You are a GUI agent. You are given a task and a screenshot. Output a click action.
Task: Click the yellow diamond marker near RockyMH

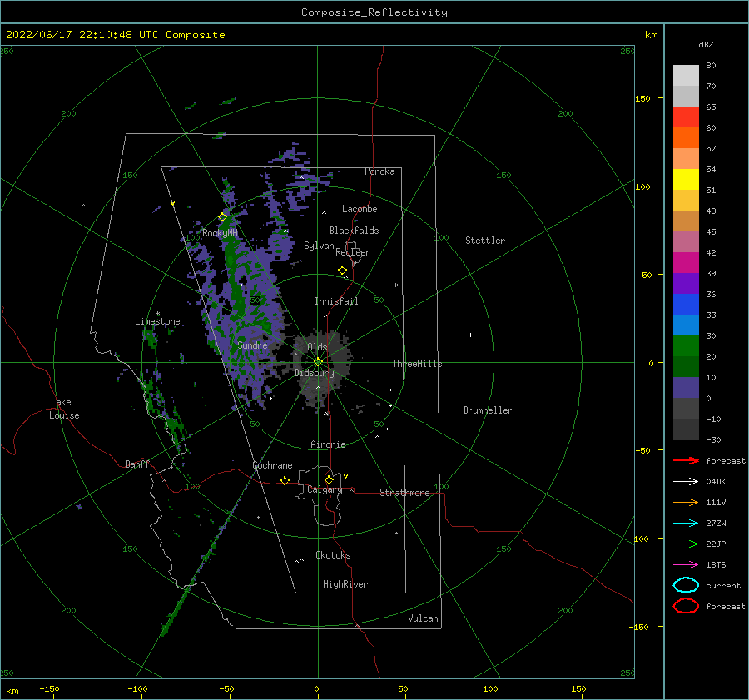coord(222,217)
